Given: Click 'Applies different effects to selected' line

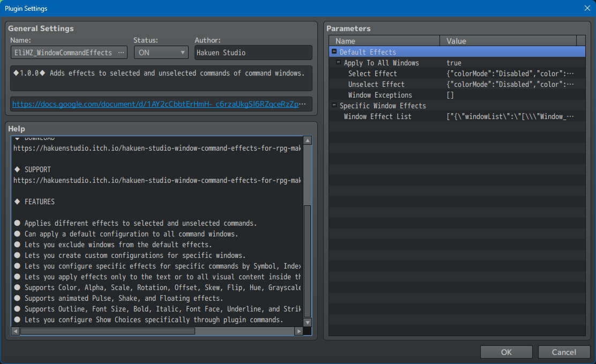Looking at the screenshot, I should pyautogui.click(x=140, y=223).
